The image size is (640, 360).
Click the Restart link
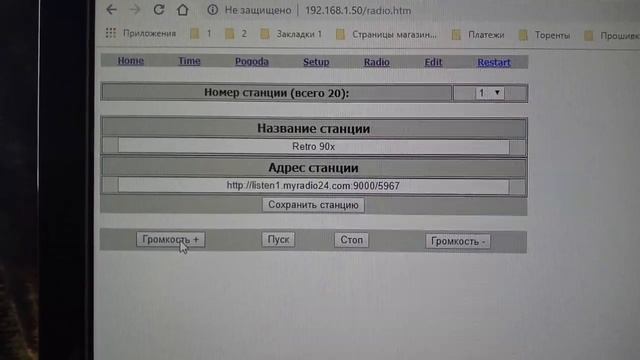click(494, 62)
